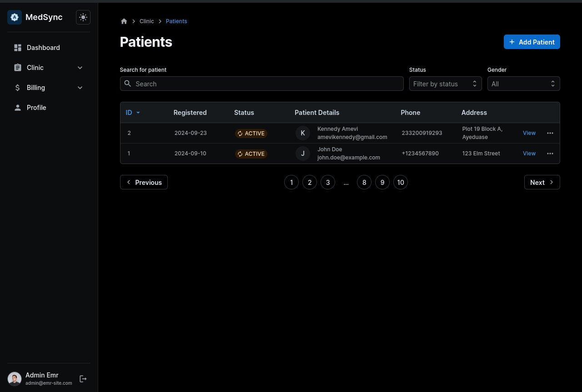Click the logout icon beside Admin Emr
The width and height of the screenshot is (582, 392).
[x=83, y=379]
